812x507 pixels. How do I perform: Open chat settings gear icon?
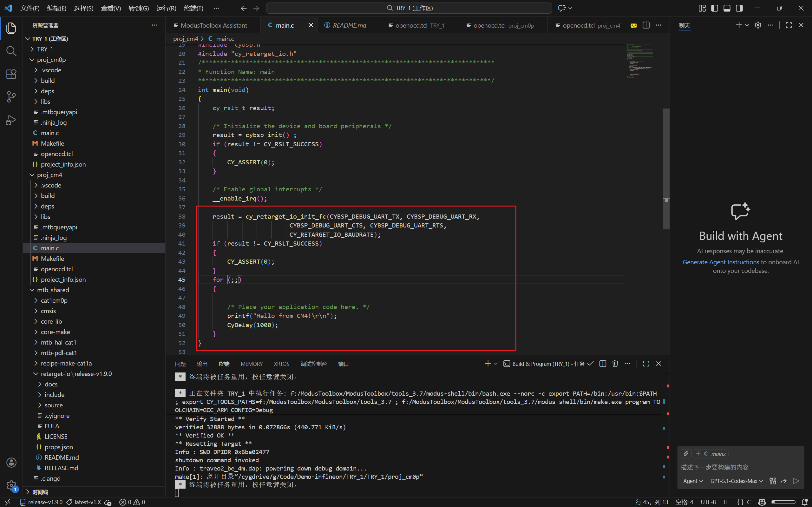click(x=758, y=25)
